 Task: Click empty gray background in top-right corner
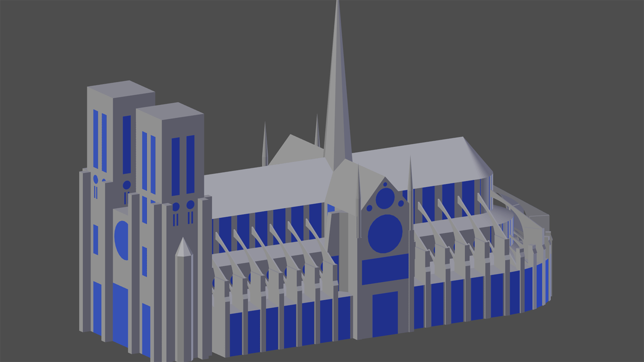[590, 38]
